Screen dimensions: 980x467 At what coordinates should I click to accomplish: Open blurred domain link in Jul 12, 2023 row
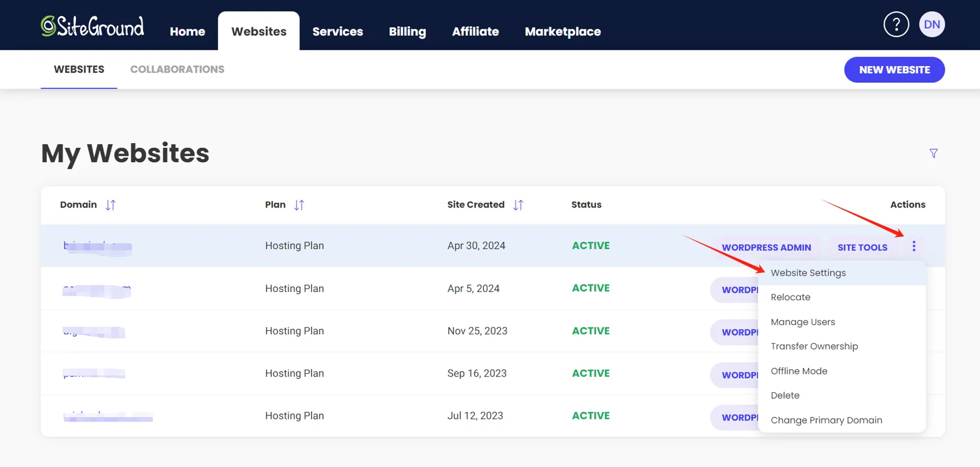(108, 416)
